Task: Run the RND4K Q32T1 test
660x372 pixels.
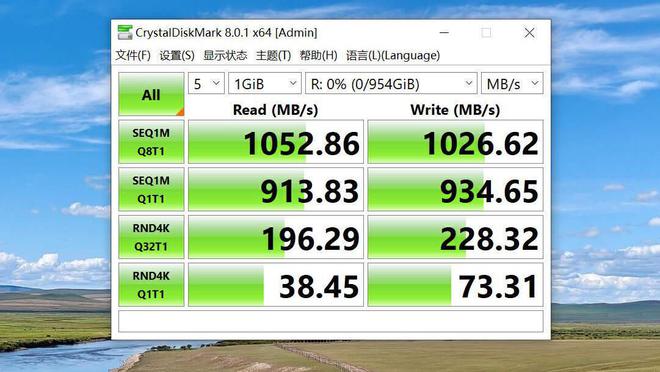Action: tap(151, 237)
